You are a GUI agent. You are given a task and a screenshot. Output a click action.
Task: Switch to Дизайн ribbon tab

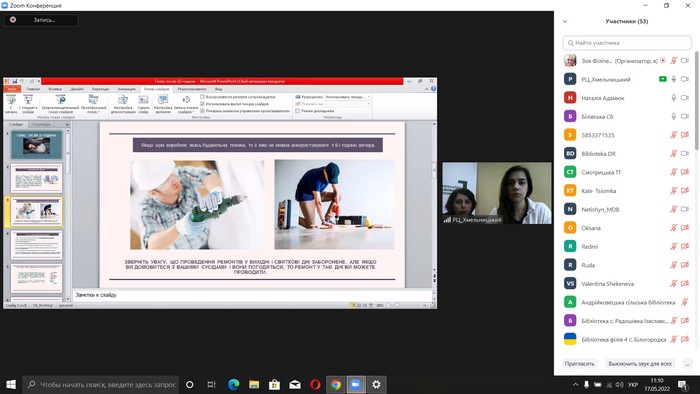click(x=77, y=89)
